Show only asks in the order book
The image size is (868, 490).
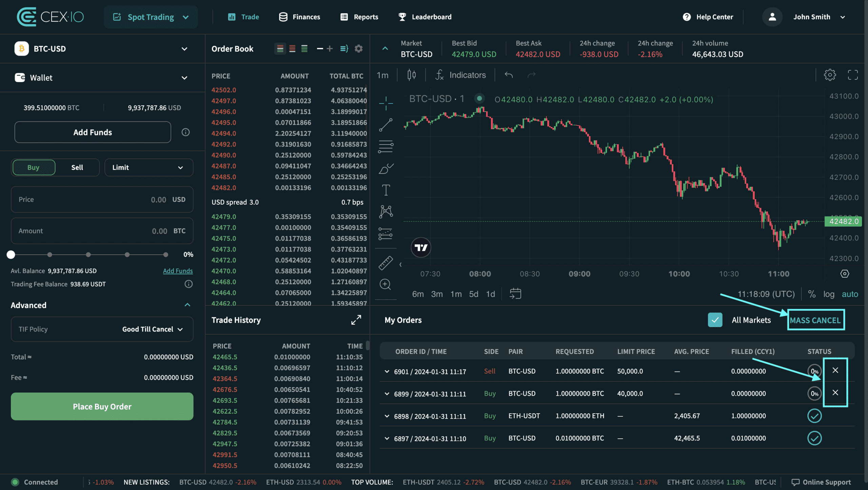(292, 49)
